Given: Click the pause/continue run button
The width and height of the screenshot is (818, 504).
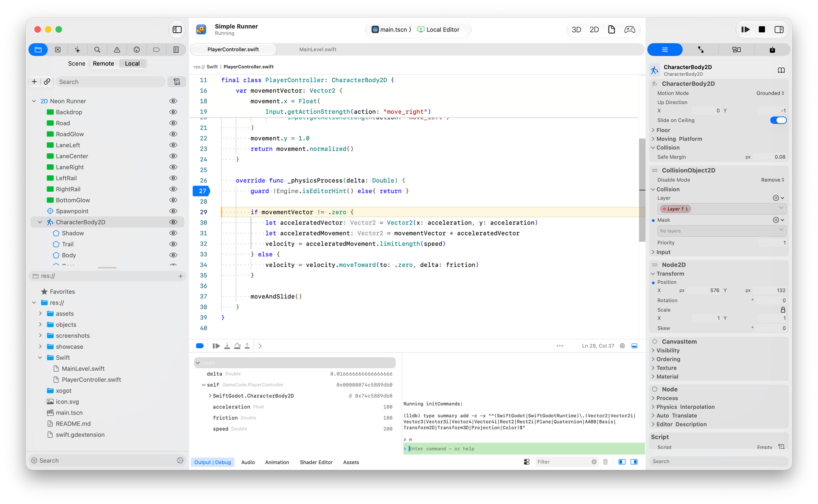Looking at the screenshot, I should click(746, 29).
